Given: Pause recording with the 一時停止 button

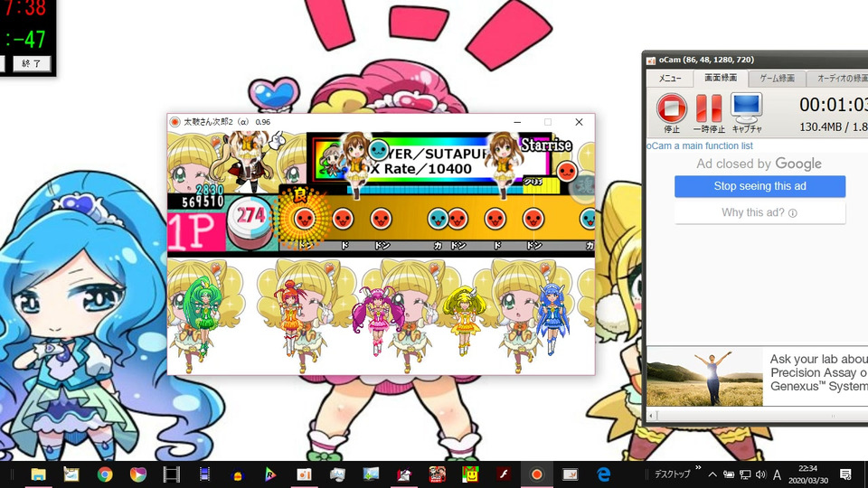Looking at the screenshot, I should pos(709,113).
